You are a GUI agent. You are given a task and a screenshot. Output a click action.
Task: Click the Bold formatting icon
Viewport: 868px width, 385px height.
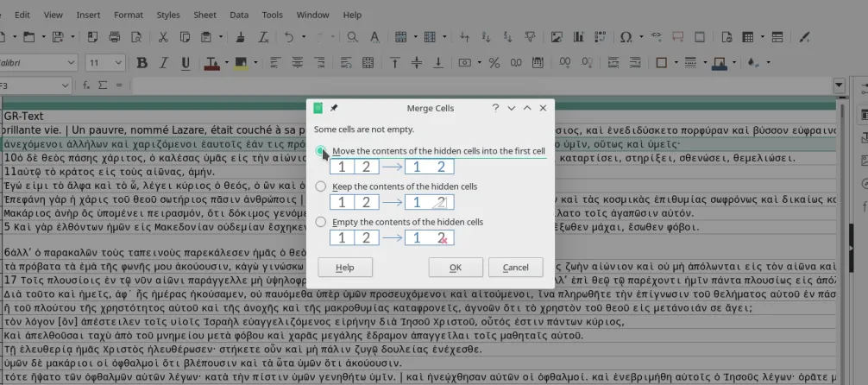pyautogui.click(x=142, y=63)
